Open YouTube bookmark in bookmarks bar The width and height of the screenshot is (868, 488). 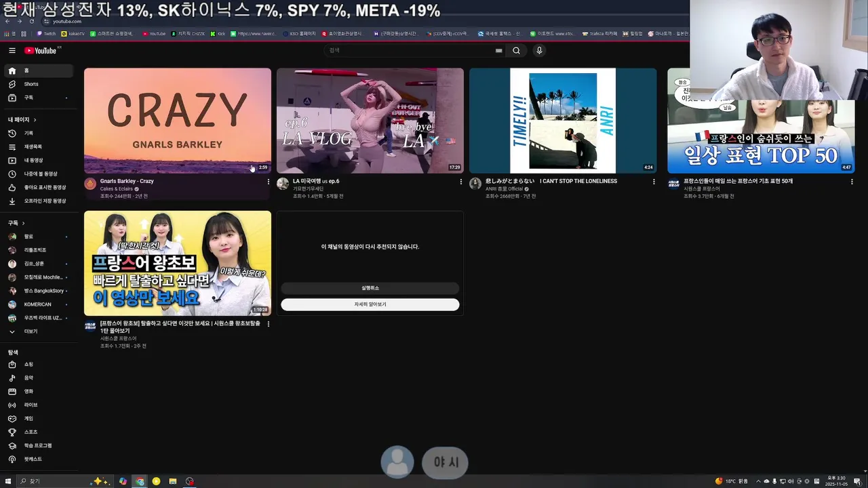point(155,33)
